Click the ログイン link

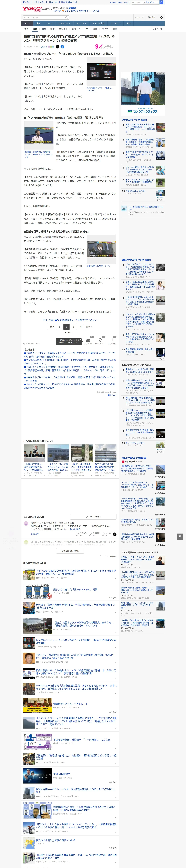pos(57,11)
